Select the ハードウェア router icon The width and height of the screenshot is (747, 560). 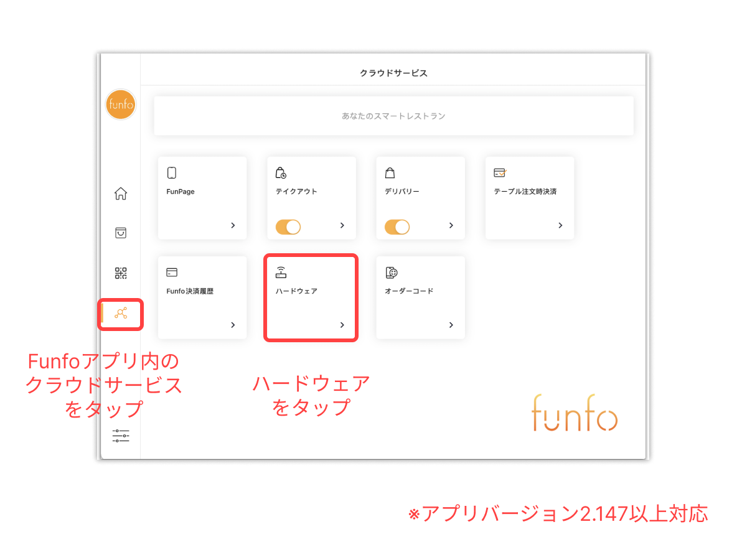[280, 271]
